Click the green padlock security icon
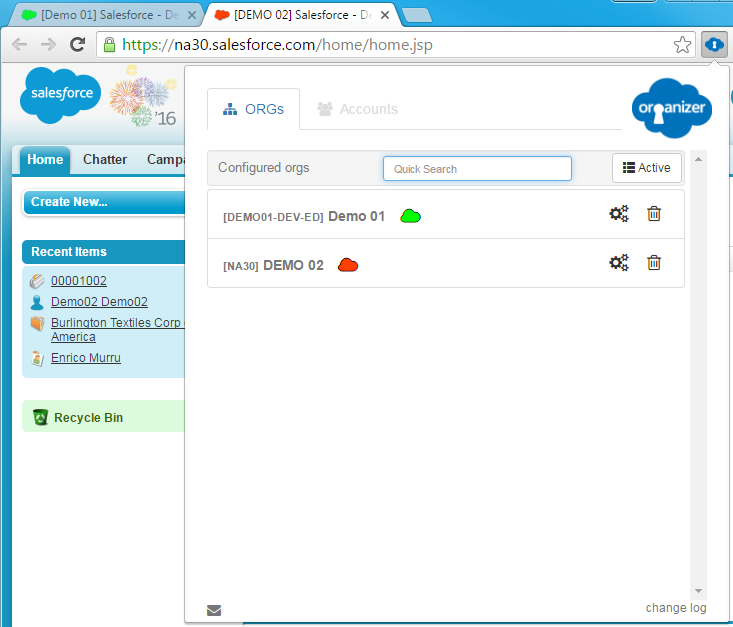Image resolution: width=733 pixels, height=627 pixels. coord(109,45)
